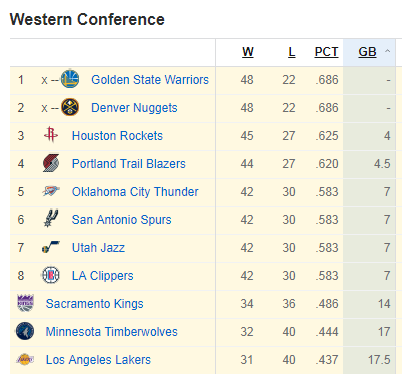Click the Denver Nuggets logo icon
This screenshot has width=402, height=374.
tap(70, 107)
